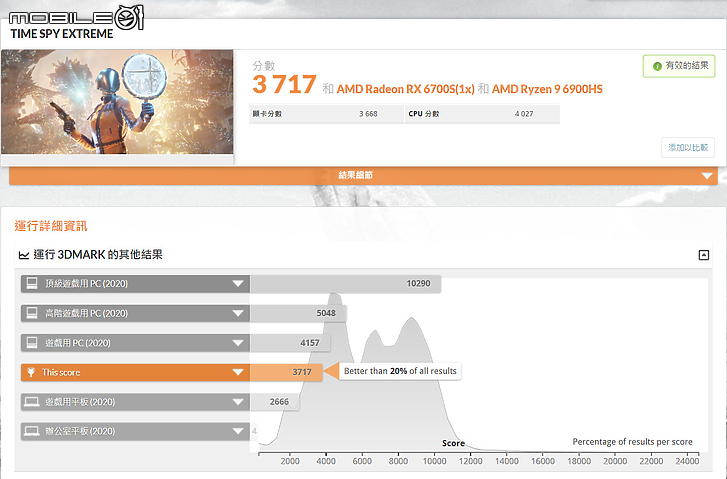Click the laptop icon in 辦公室平板 row
Viewport: 727px width, 479px height.
click(32, 431)
